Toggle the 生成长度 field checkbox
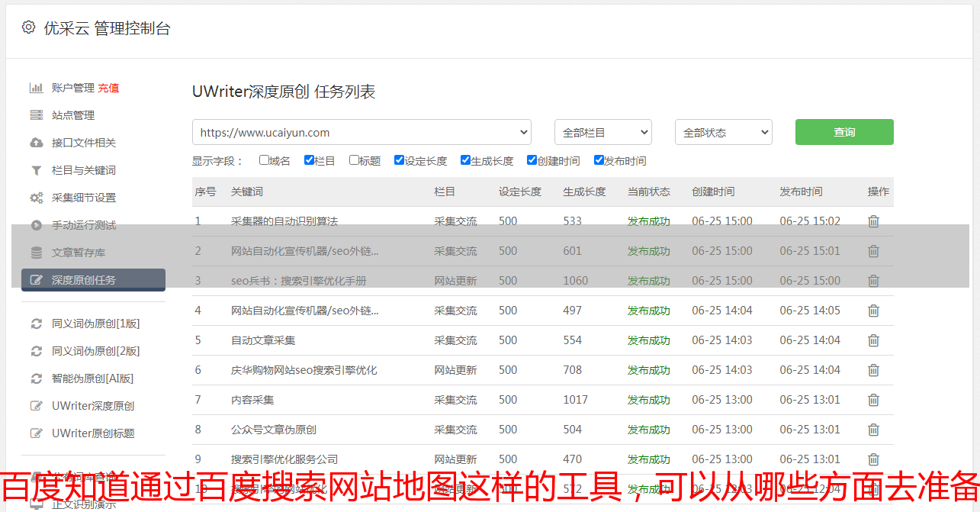Screen dimensions: 980x512 (x=465, y=160)
